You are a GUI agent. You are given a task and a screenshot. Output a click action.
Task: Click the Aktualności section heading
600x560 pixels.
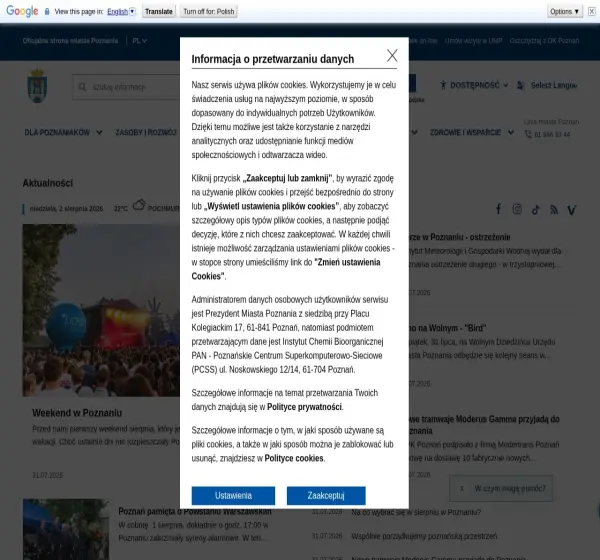tap(47, 183)
